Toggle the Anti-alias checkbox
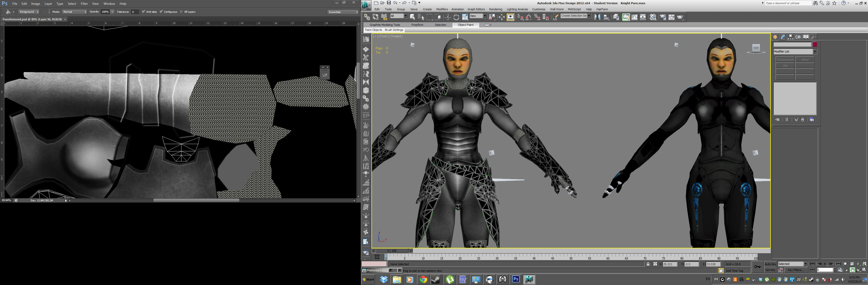 pyautogui.click(x=143, y=12)
